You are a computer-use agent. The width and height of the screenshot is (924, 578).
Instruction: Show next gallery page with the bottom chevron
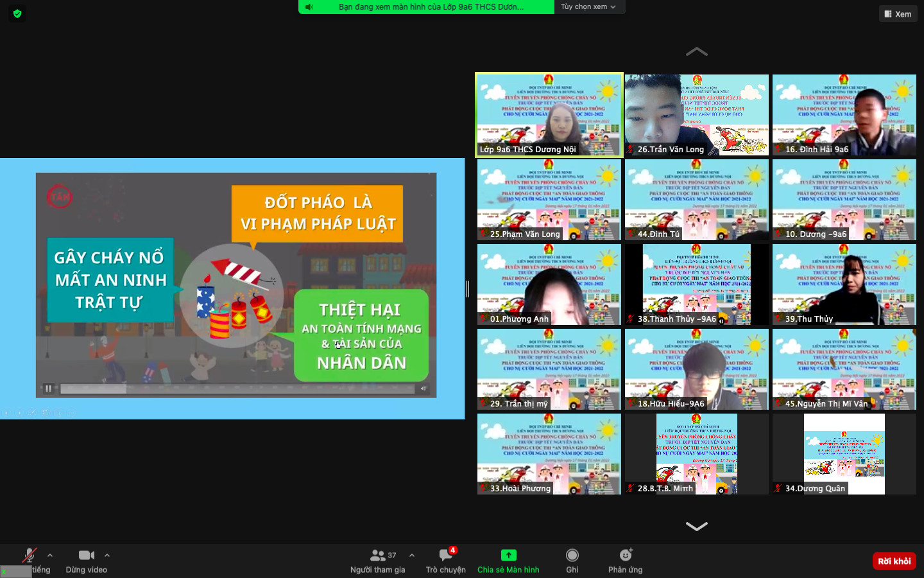[696, 527]
